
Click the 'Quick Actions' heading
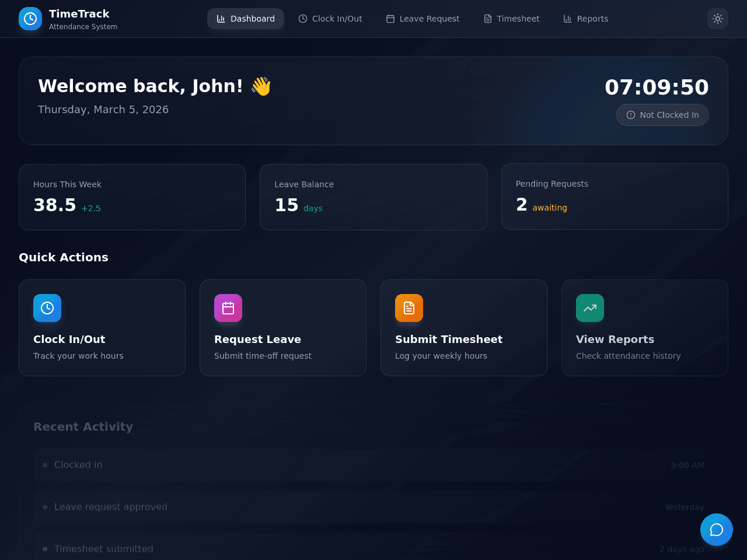(64, 257)
